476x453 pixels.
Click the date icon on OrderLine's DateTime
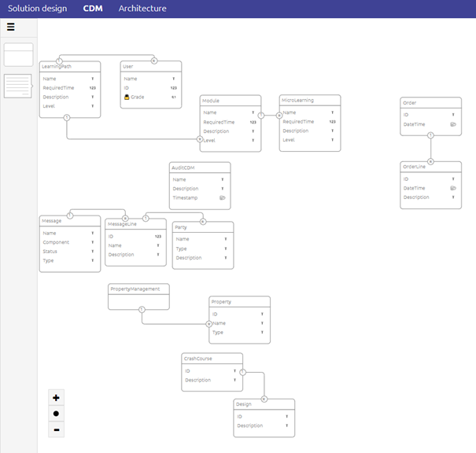(x=453, y=188)
